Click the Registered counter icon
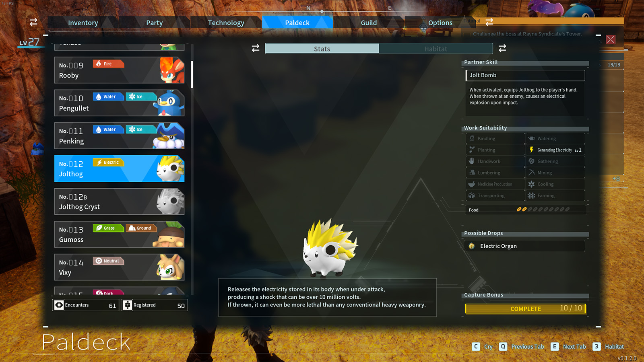 [128, 305]
